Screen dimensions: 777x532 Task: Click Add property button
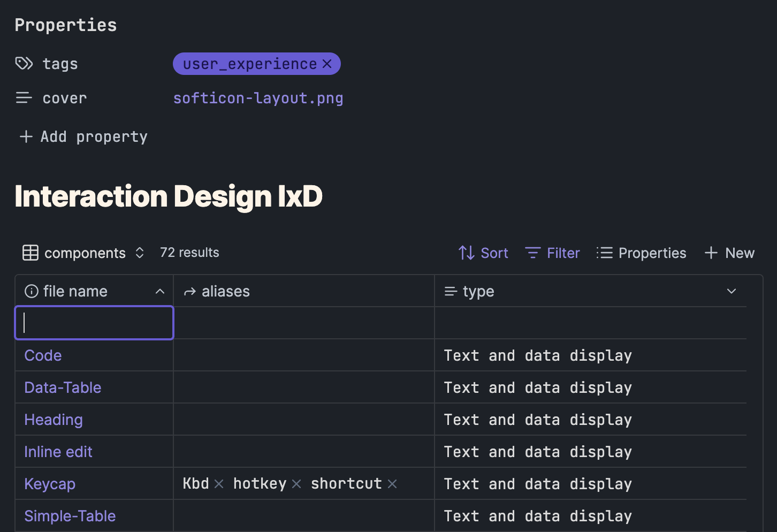coord(83,137)
